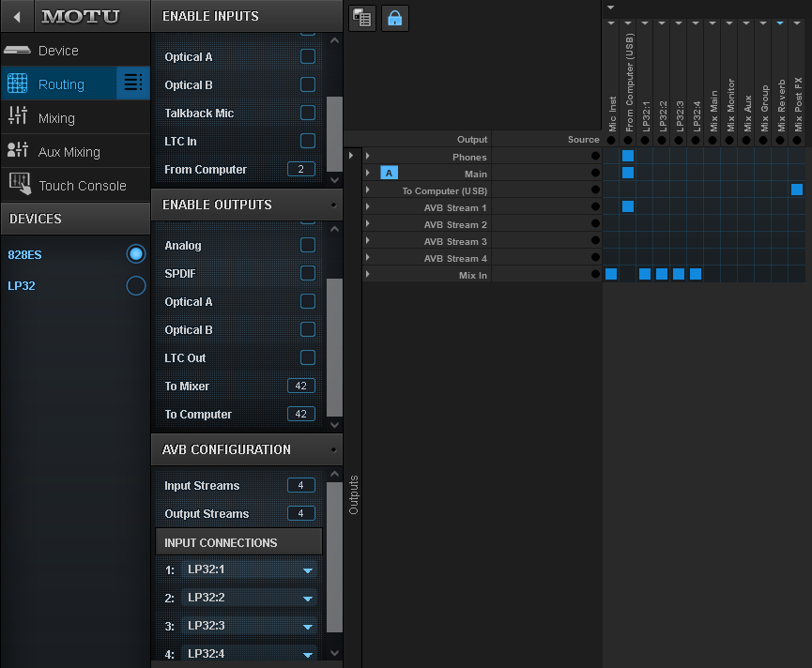Select the 828ES device radio button
Image resolution: width=812 pixels, height=668 pixels.
click(x=136, y=254)
